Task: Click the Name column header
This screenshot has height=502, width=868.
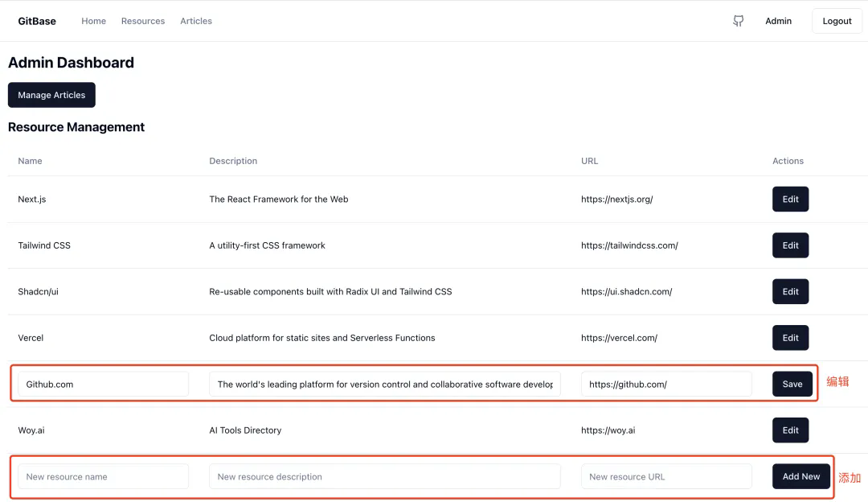Action: [30, 161]
